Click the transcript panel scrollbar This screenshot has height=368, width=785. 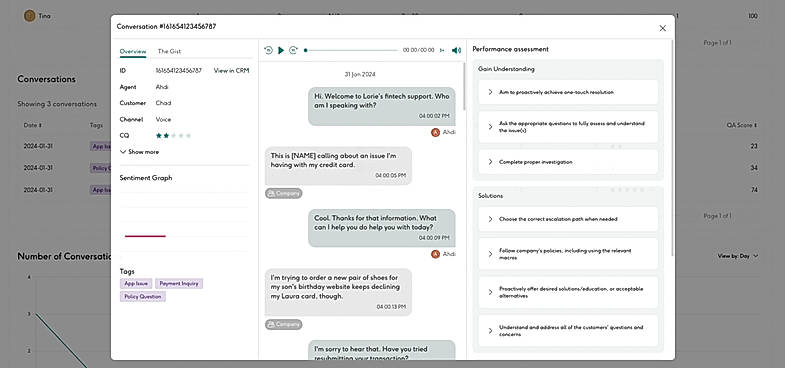464,86
